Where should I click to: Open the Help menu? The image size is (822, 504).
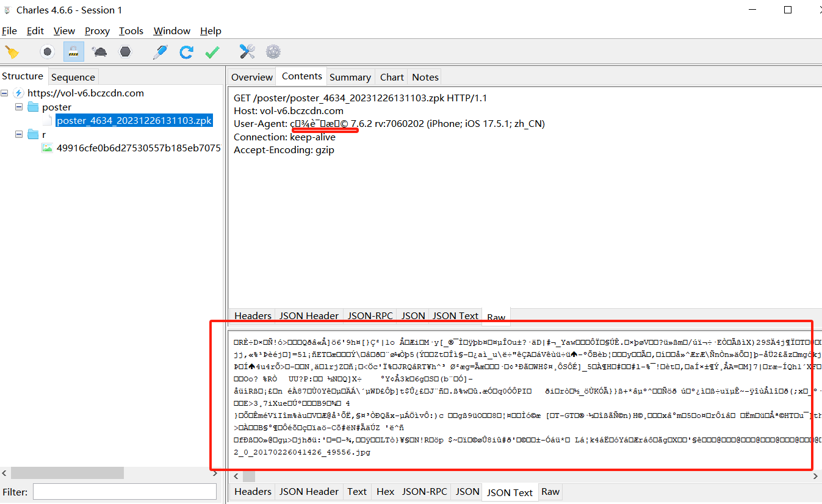coord(211,31)
